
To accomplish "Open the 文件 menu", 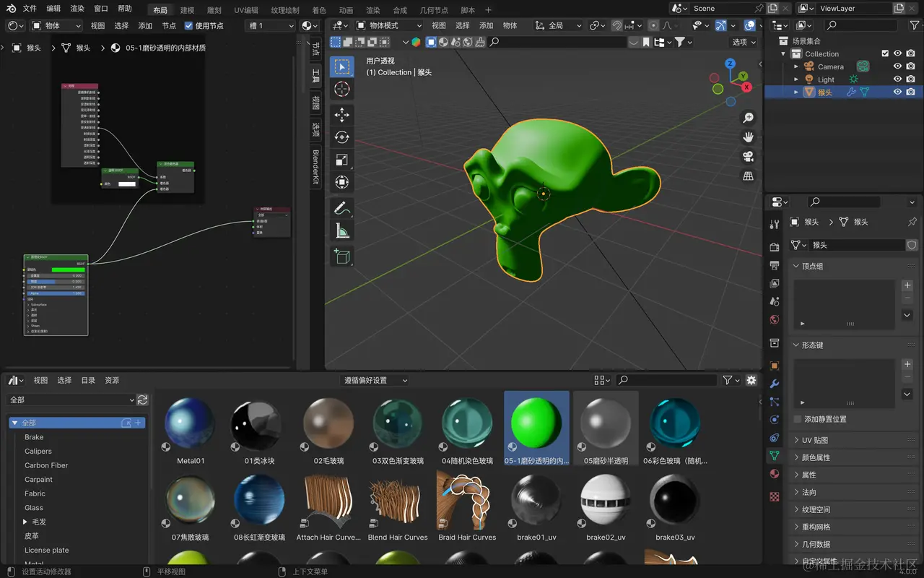I will (30, 9).
